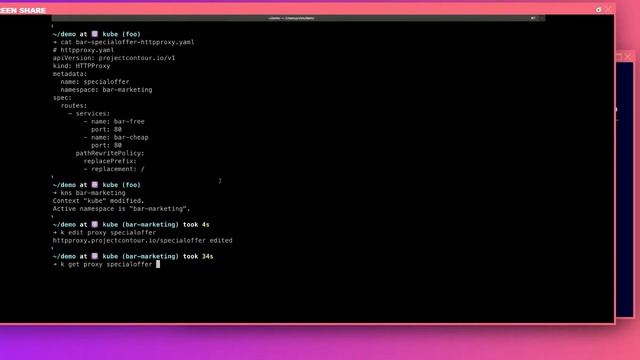Place cursor at the 'k get proxy specialoffer' command line
Image resolution: width=640 pixels, height=360 pixels.
pyautogui.click(x=107, y=264)
